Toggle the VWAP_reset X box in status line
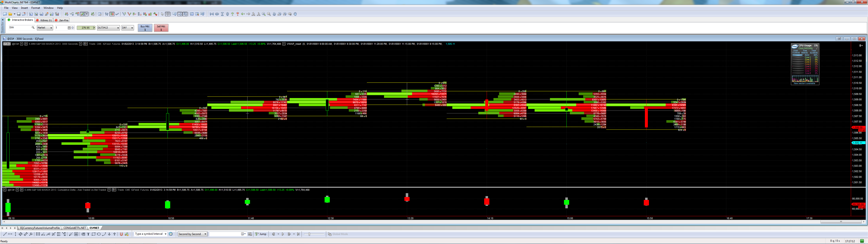 click(x=284, y=44)
